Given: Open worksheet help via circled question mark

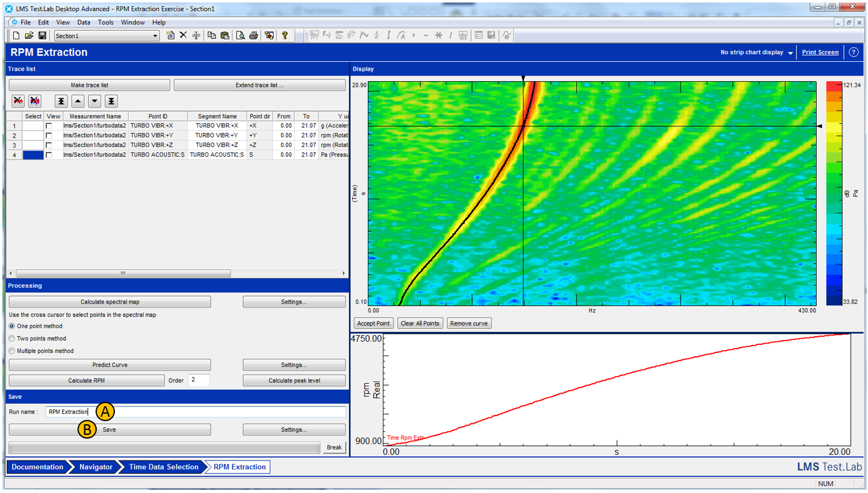Looking at the screenshot, I should 854,52.
